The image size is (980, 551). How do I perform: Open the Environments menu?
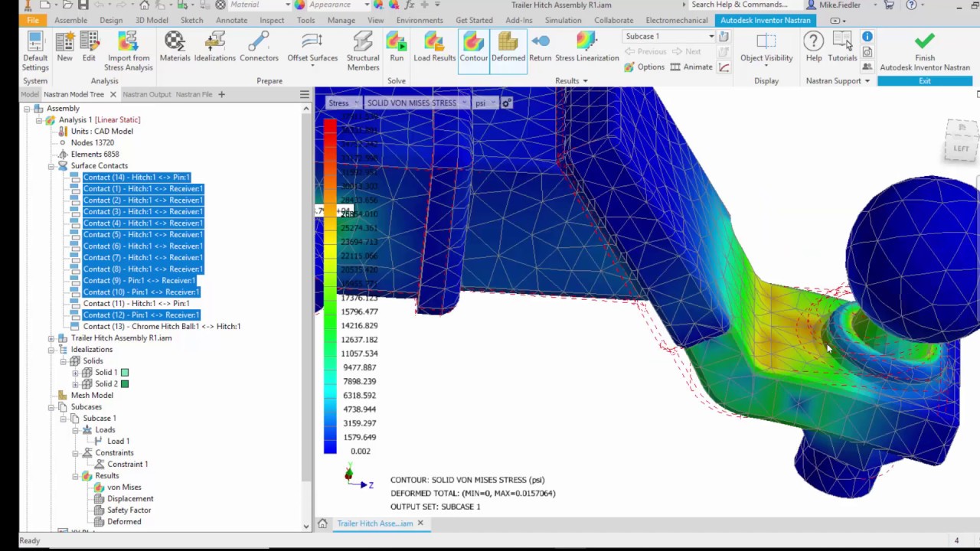coord(420,21)
